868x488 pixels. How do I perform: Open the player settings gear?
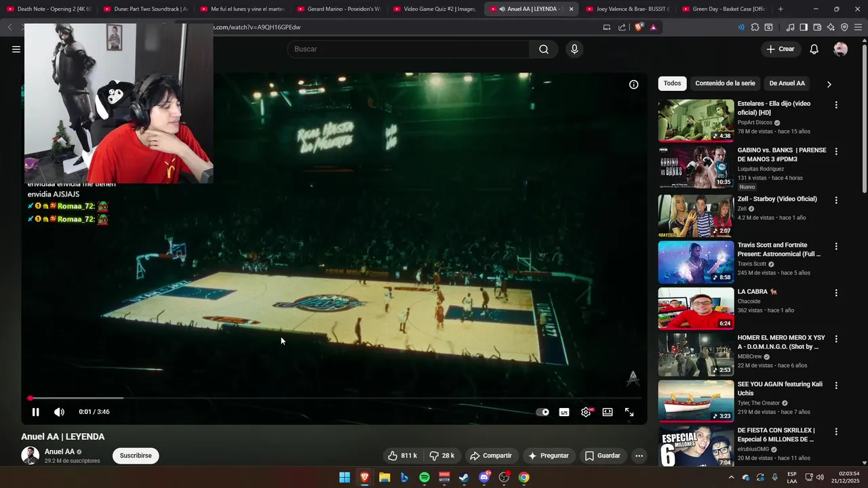586,412
